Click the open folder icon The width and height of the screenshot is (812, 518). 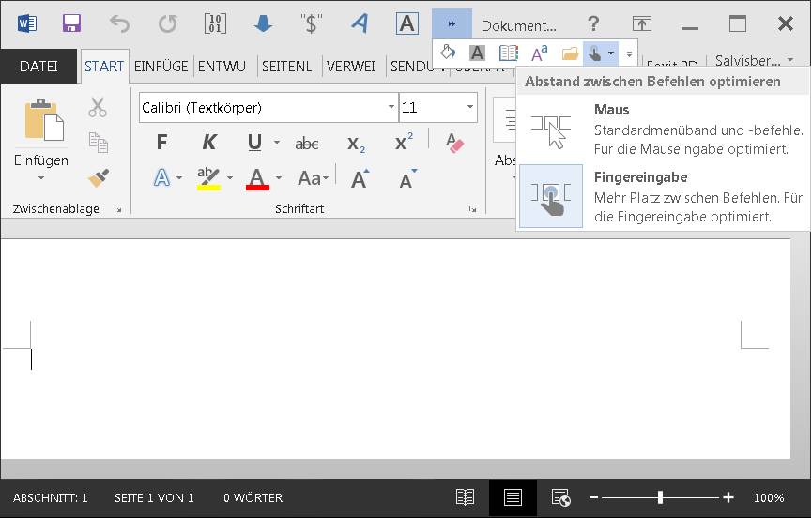[x=570, y=53]
